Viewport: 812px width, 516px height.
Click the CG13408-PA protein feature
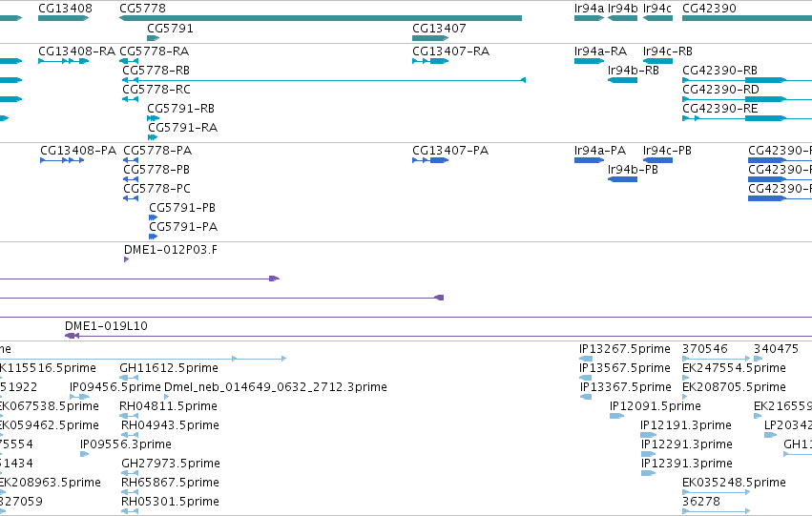tap(62, 160)
